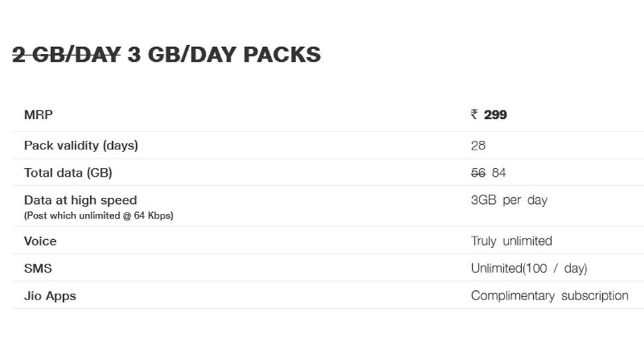Click the Voice row label
The image size is (644, 362).
[40, 241]
